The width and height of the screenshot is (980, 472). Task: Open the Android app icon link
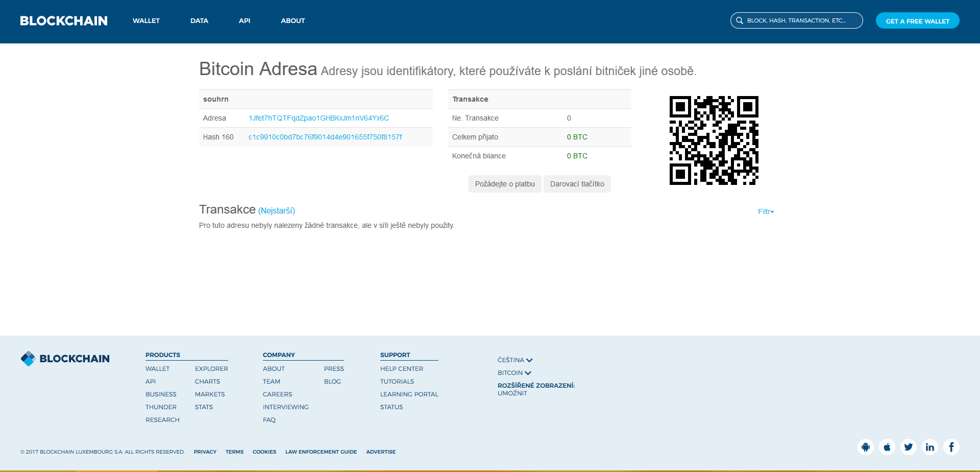coord(866,447)
